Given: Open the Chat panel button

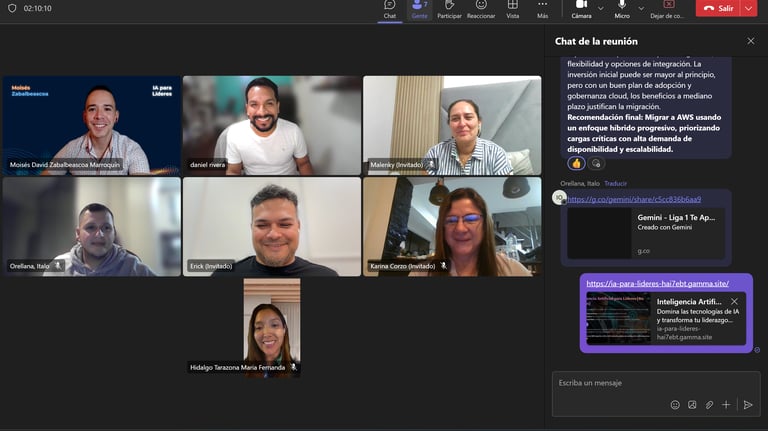Looking at the screenshot, I should pos(390,10).
